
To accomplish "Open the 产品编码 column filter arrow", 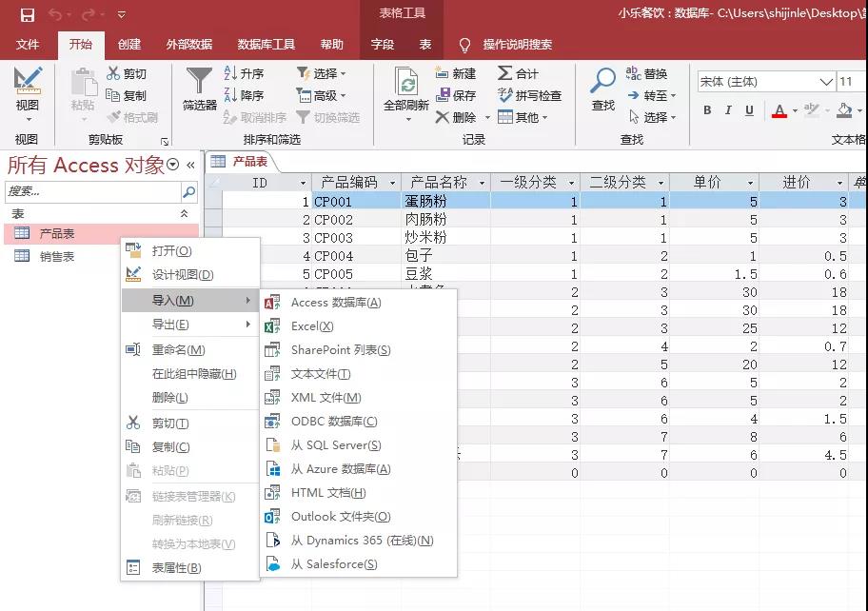I will pos(392,183).
